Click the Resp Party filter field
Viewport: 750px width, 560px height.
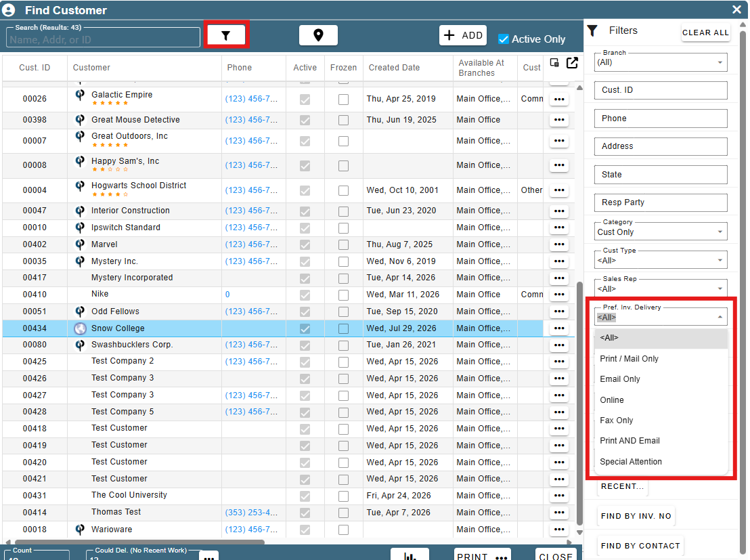click(661, 202)
